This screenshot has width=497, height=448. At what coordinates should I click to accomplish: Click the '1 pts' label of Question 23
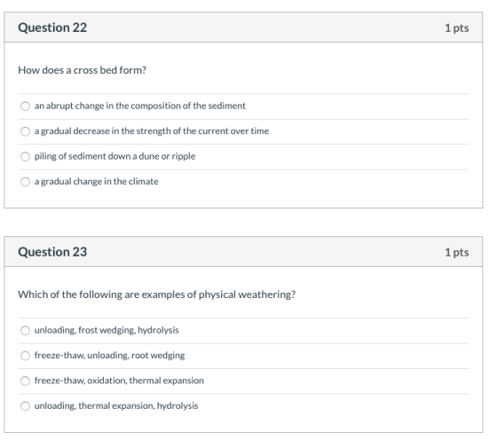(456, 252)
